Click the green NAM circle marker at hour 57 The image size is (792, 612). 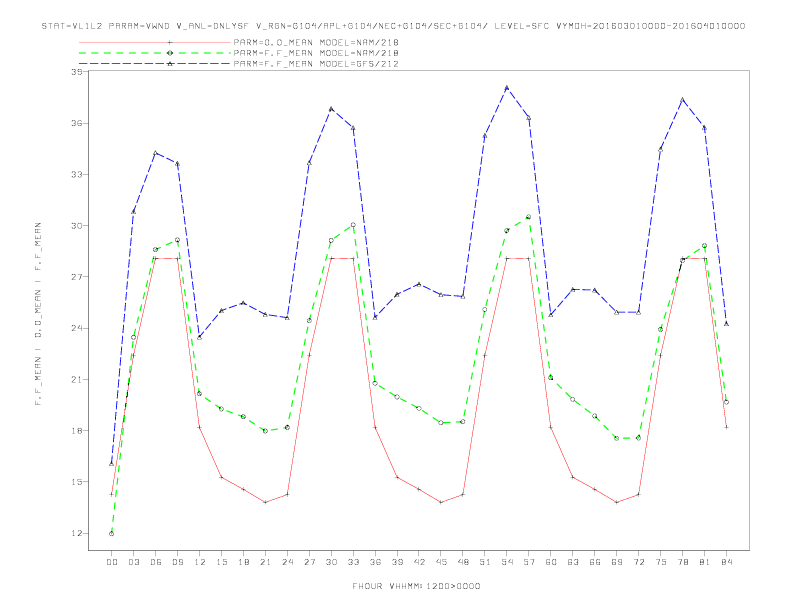528,217
